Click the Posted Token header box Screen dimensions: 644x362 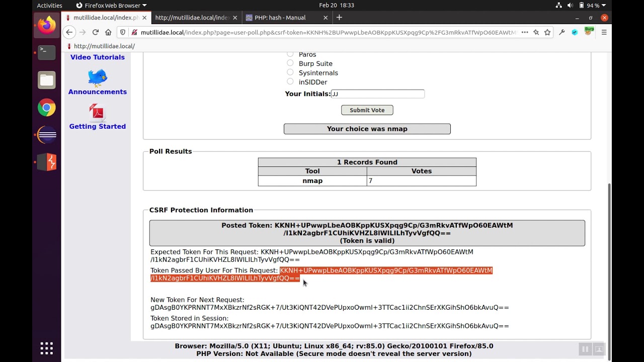coord(367,233)
